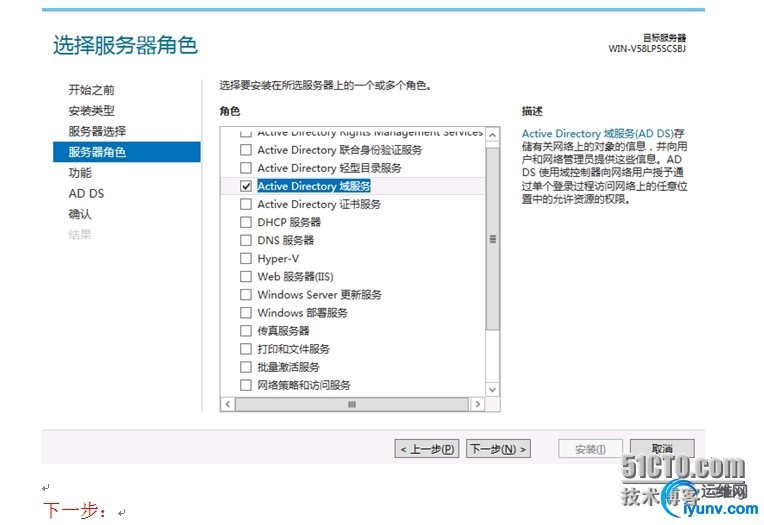Click the horizontal scroll-left arrow
The height and width of the screenshot is (525, 764).
(228, 404)
